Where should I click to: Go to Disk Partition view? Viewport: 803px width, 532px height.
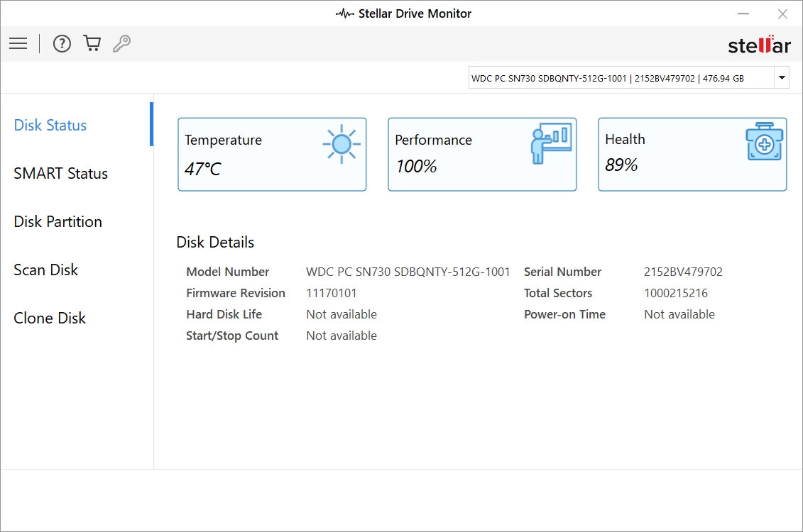click(58, 222)
